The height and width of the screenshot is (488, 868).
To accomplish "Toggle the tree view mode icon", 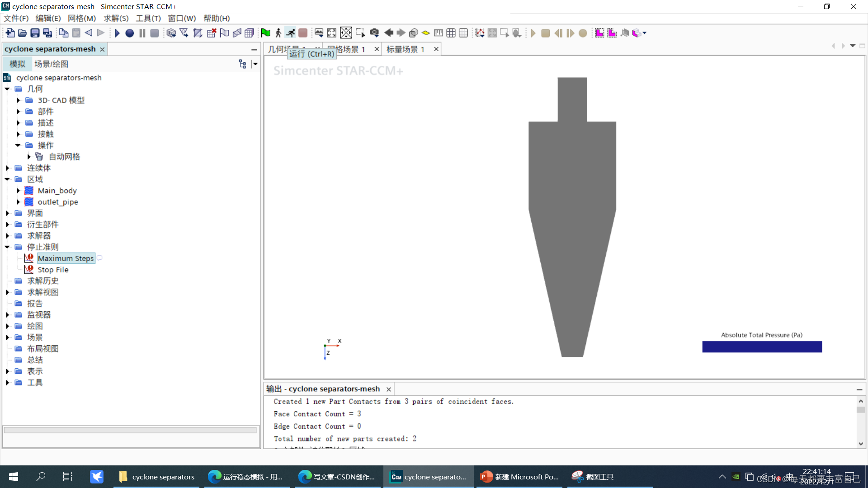I will pyautogui.click(x=242, y=64).
